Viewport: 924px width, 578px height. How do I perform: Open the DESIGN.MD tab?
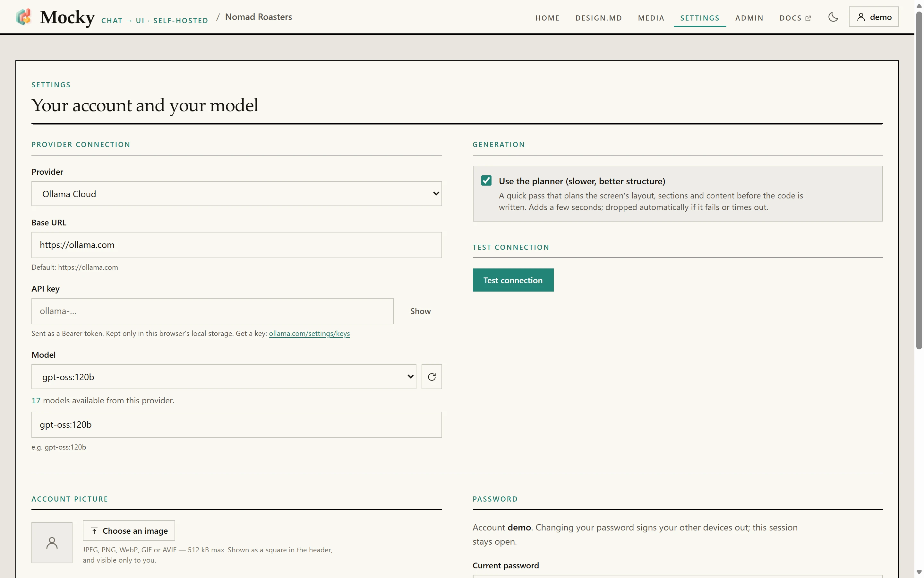tap(599, 18)
